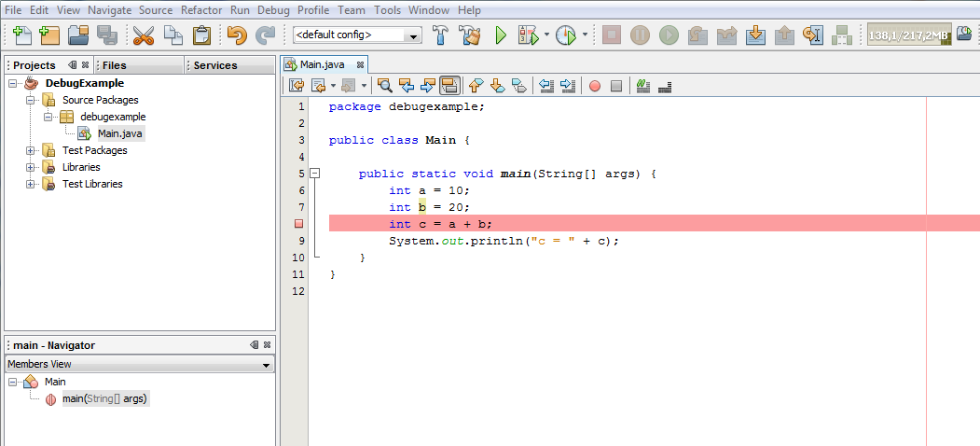Click the Apply Code Changes icon
This screenshot has width=980, height=446.
[x=842, y=35]
